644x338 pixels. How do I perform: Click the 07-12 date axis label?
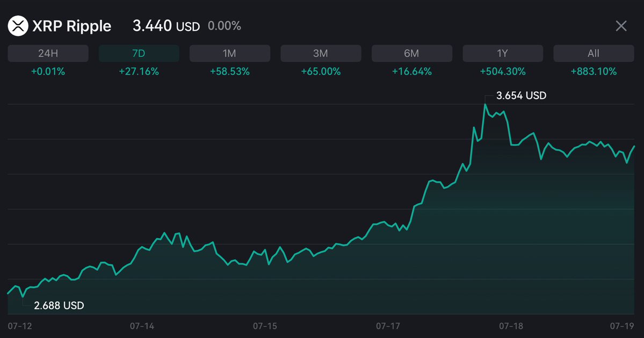pyautogui.click(x=20, y=326)
